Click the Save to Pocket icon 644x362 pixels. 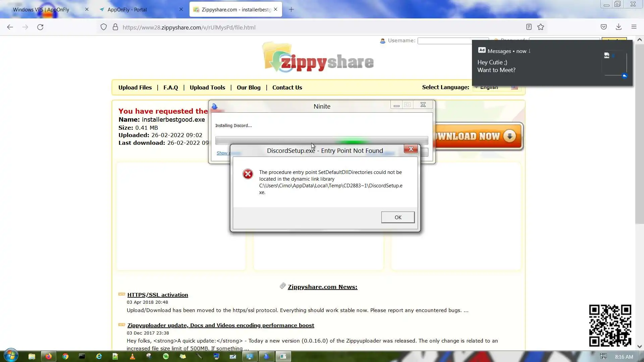tap(603, 27)
